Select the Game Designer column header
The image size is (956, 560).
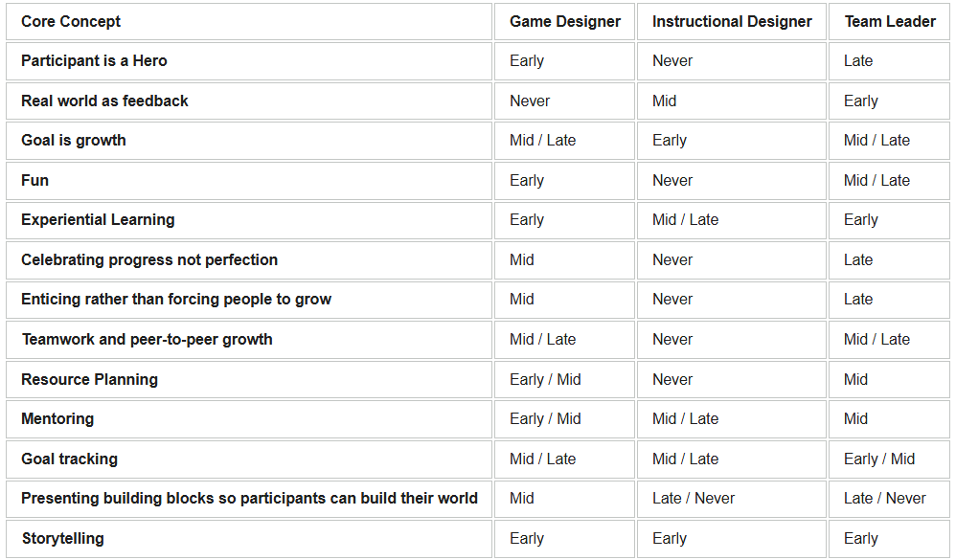coord(564,22)
